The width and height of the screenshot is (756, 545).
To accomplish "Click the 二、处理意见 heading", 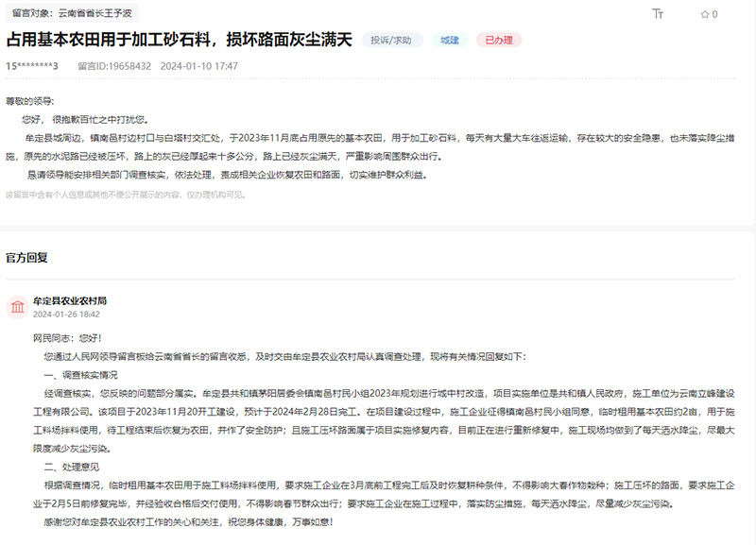I will (72, 467).
